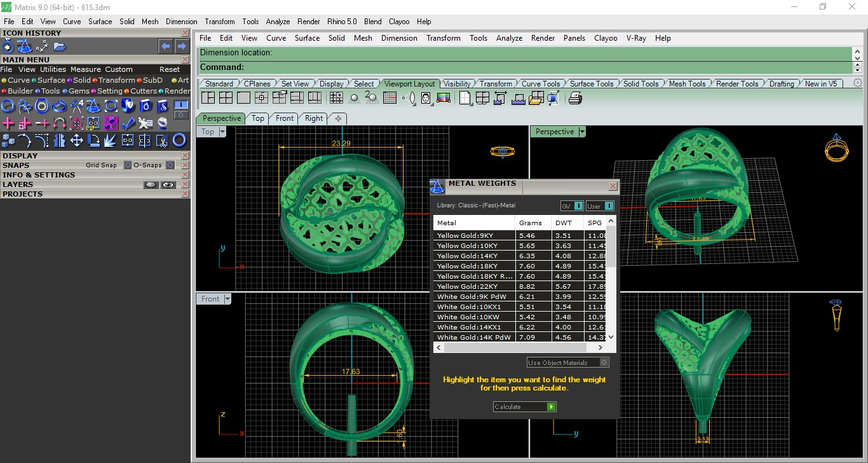Expand the Curve category in Main Menu
This screenshot has height=463, width=868.
tap(15, 80)
